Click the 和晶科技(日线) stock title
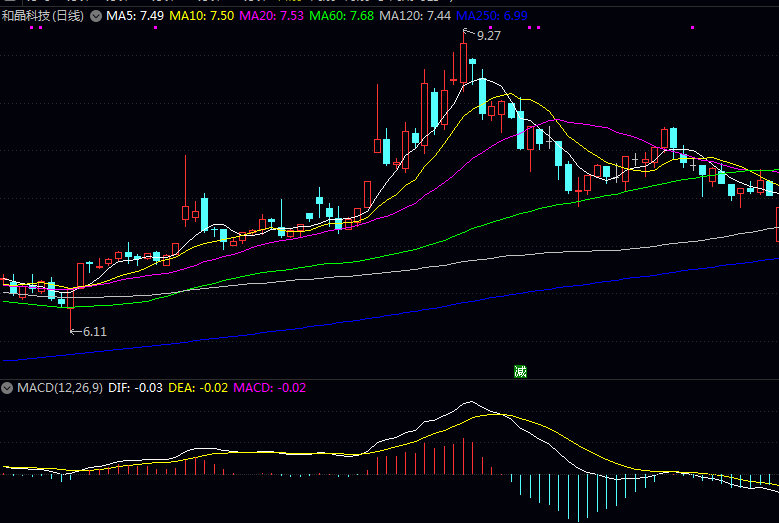Viewport: 779px width, 523px height. click(x=42, y=17)
